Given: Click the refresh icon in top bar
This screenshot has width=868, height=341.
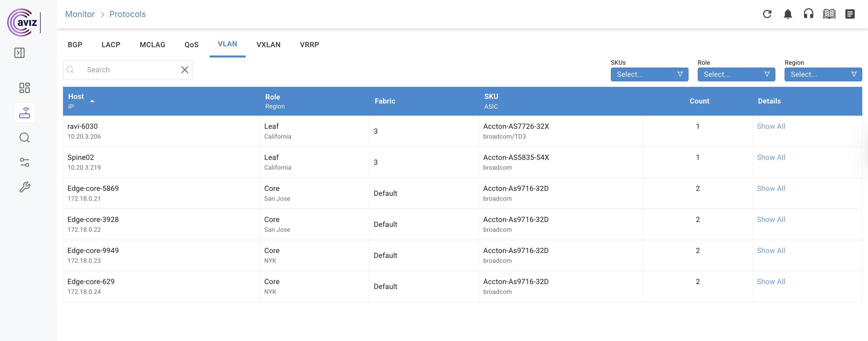Looking at the screenshot, I should point(767,14).
